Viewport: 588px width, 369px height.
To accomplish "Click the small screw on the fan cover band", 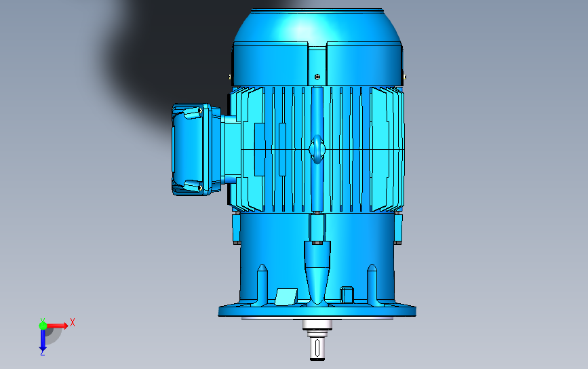I will (x=317, y=77).
